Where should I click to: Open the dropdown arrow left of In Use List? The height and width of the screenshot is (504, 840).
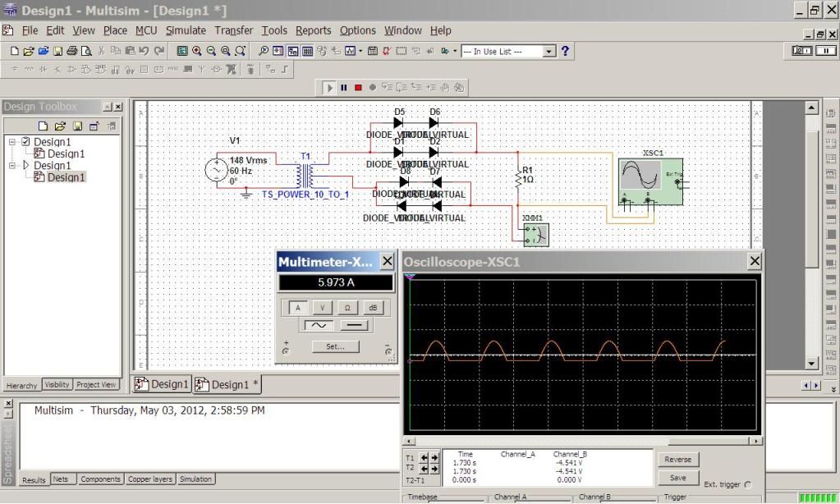[455, 52]
